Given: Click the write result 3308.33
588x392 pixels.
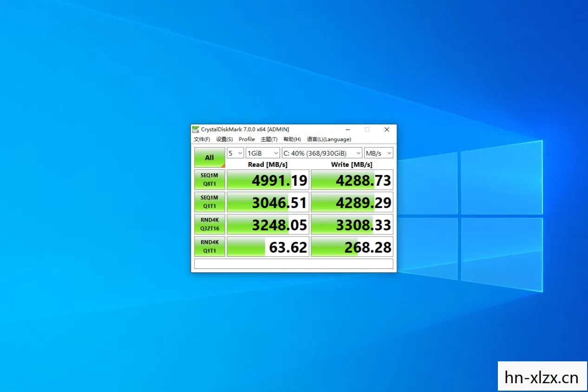Looking at the screenshot, I should click(352, 224).
